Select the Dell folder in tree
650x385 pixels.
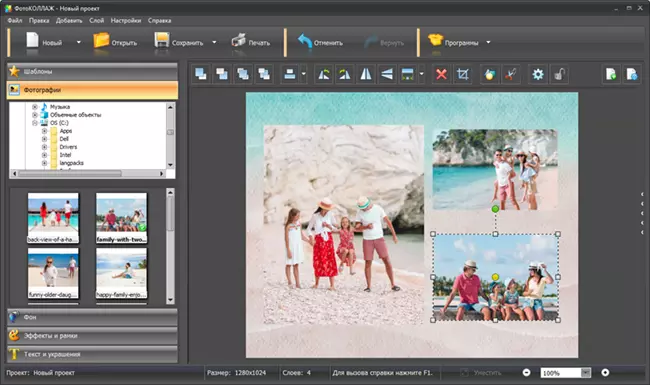[64, 139]
